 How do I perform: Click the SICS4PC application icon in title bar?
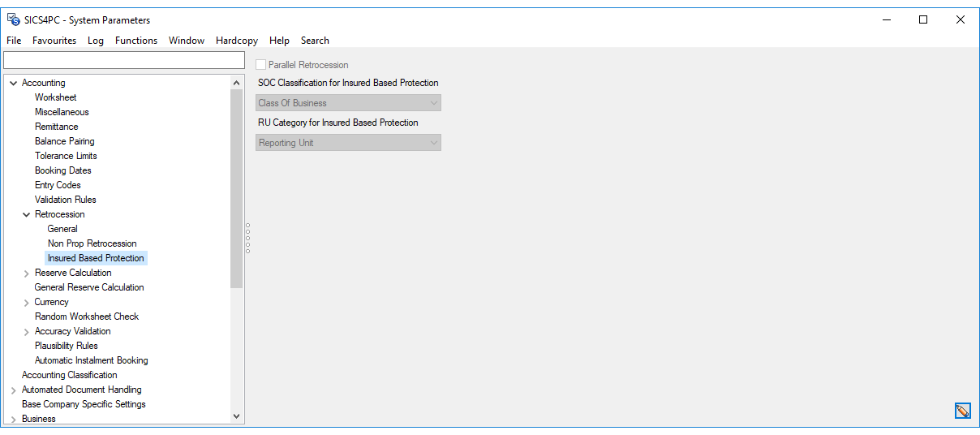13,19
